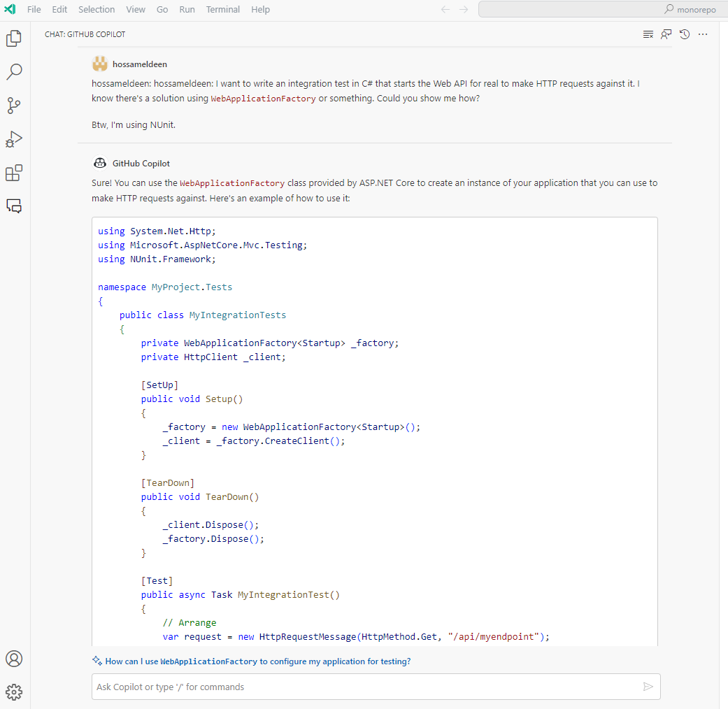This screenshot has height=709, width=728.
Task: Click the inline WebApplicationFactory code in the user message
Action: click(x=263, y=99)
